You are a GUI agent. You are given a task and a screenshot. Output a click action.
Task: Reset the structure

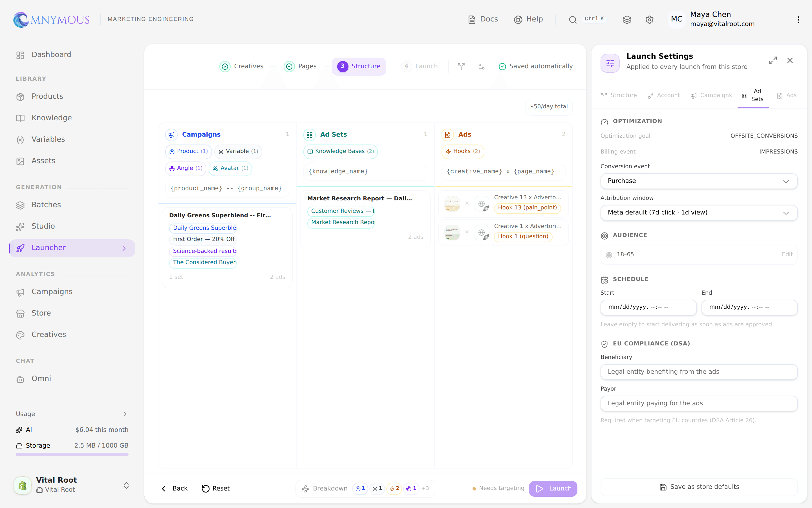[x=216, y=489]
